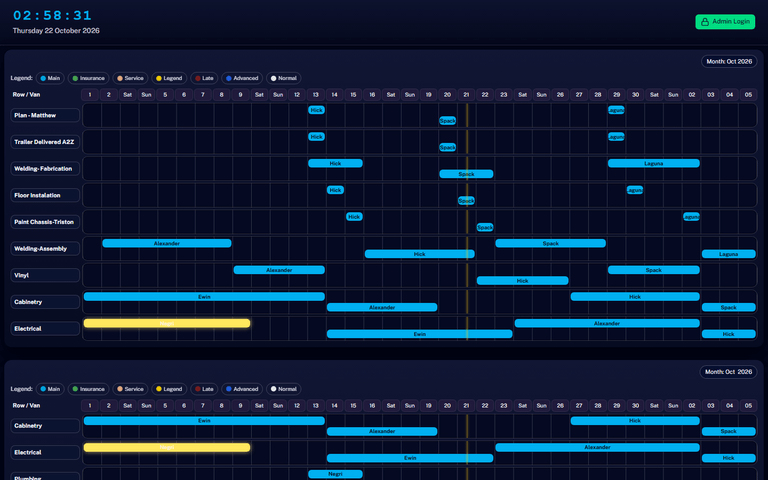This screenshot has width=768, height=480.
Task: Open the Spack bar in Welding-Assembly row
Action: click(551, 243)
